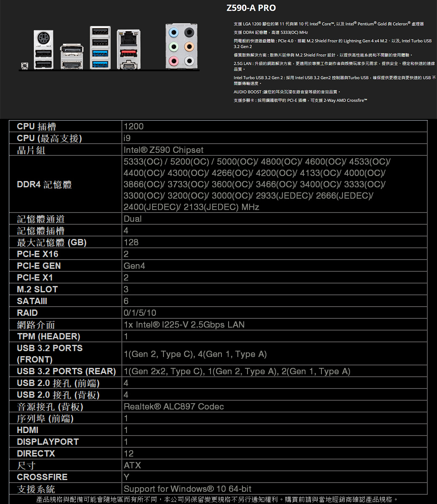Click the M.2 SLOT row label
This screenshot has height=504, width=437.
pyautogui.click(x=37, y=289)
